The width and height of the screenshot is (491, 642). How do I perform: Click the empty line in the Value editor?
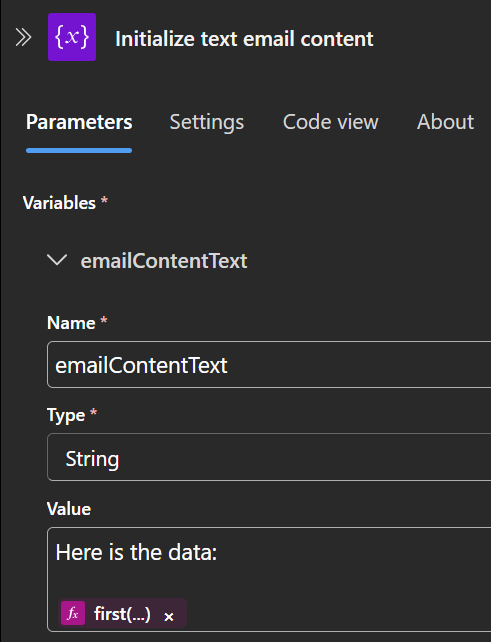(x=269, y=582)
